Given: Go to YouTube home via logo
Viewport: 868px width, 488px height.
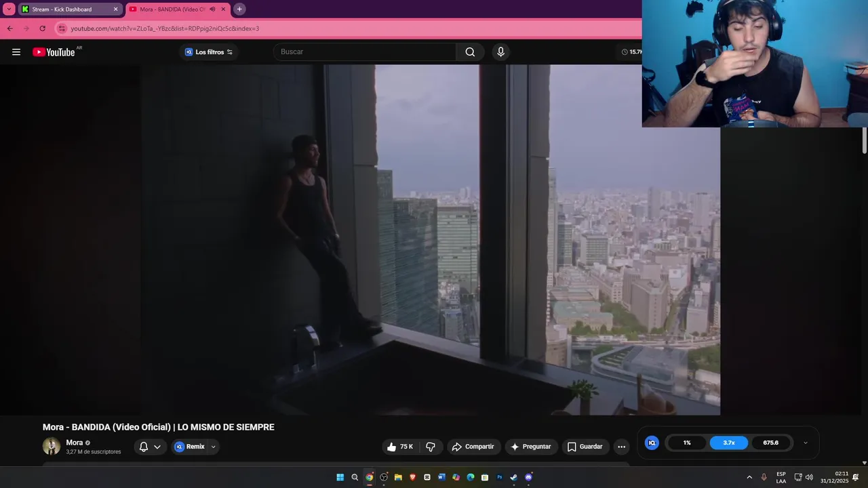Looking at the screenshot, I should pyautogui.click(x=54, y=52).
